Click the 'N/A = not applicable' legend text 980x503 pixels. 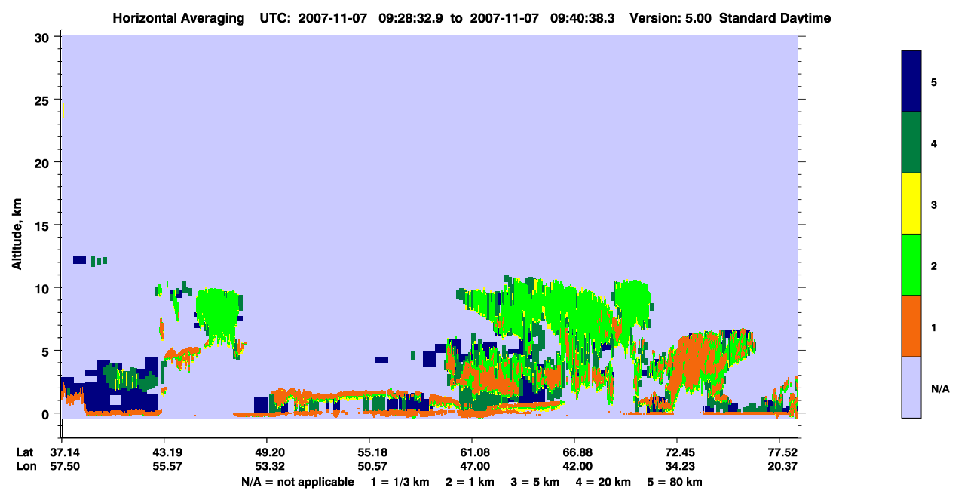[297, 482]
